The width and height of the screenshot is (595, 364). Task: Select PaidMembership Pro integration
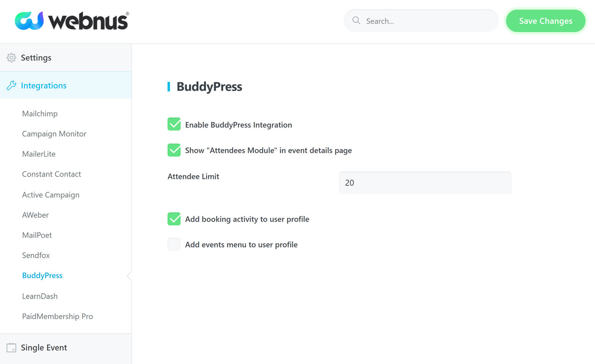(x=58, y=316)
